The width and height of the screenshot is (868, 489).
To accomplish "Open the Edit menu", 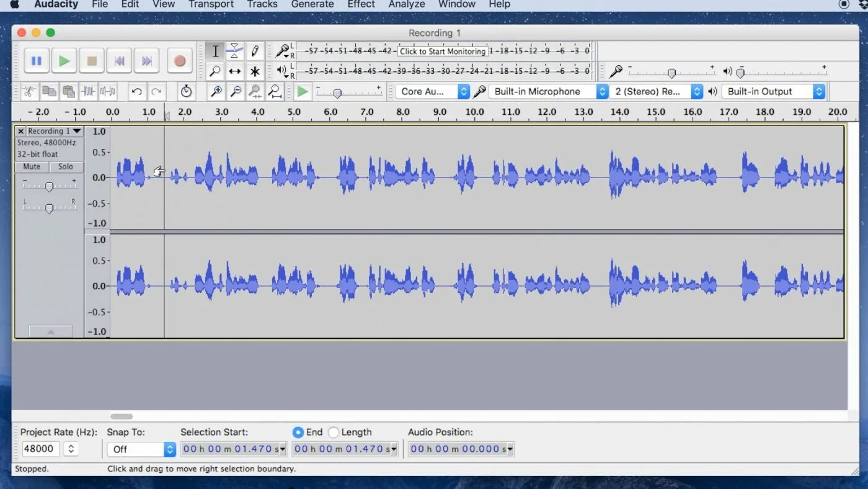I will tap(130, 4).
